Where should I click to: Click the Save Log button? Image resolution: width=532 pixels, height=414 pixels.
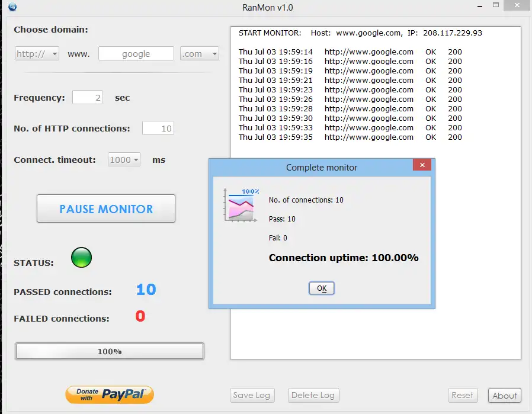click(252, 396)
